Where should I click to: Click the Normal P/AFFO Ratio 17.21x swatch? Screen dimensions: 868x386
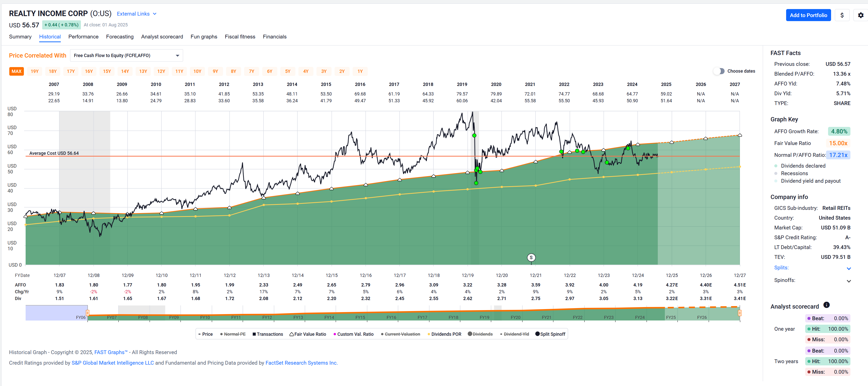point(838,155)
